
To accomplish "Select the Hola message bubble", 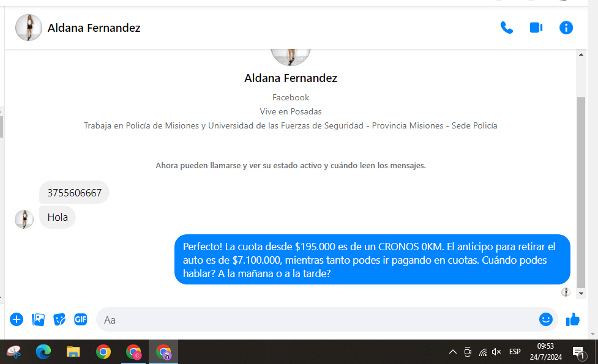I will pyautogui.click(x=58, y=217).
